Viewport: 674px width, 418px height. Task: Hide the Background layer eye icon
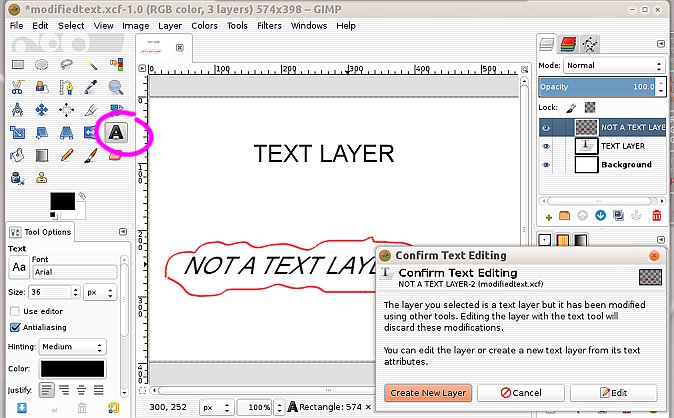tap(546, 165)
